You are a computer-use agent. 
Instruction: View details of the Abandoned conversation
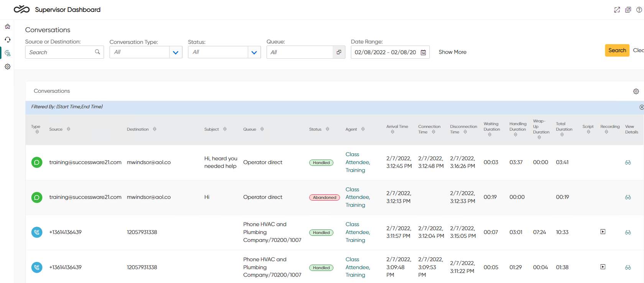point(628,197)
